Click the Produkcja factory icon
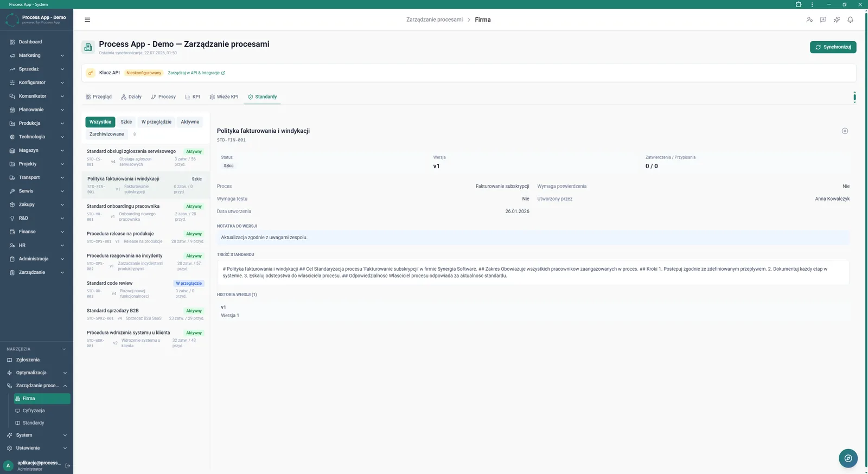This screenshot has height=474, width=868. tap(12, 123)
